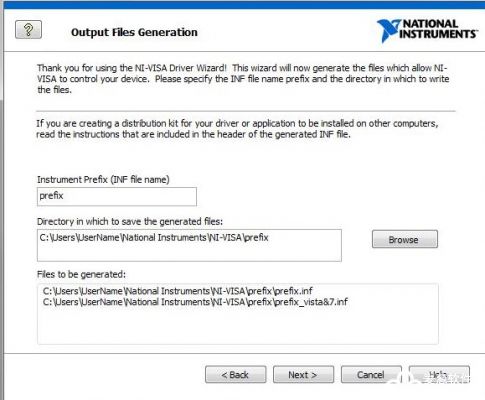Proceed with the Next button
The width and height of the screenshot is (485, 400).
coord(303,375)
